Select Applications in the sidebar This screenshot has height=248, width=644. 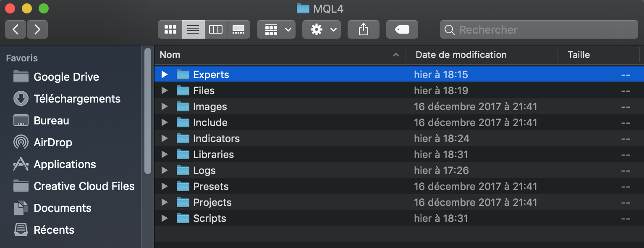64,164
